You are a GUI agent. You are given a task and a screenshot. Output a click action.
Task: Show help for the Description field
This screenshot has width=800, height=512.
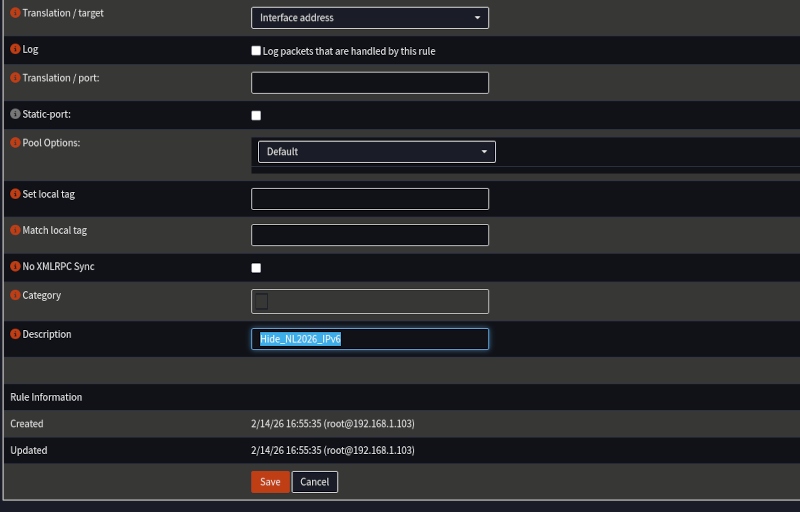coord(15,334)
